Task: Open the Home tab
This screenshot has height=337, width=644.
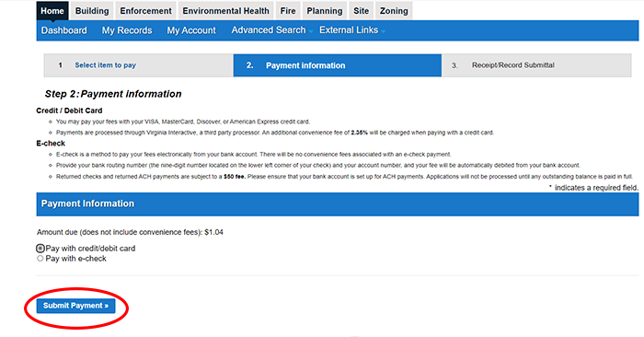Action: tap(52, 11)
